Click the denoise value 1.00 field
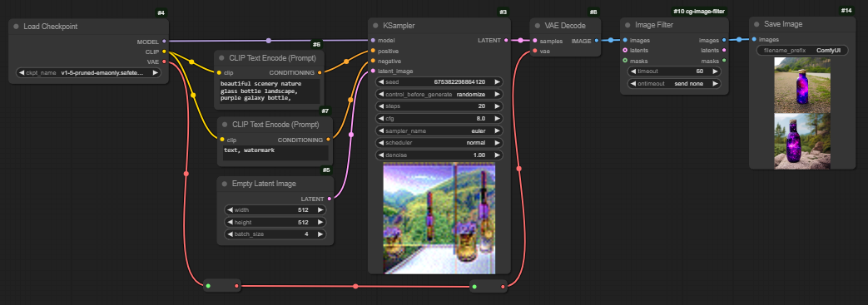868x305 pixels. [x=439, y=155]
